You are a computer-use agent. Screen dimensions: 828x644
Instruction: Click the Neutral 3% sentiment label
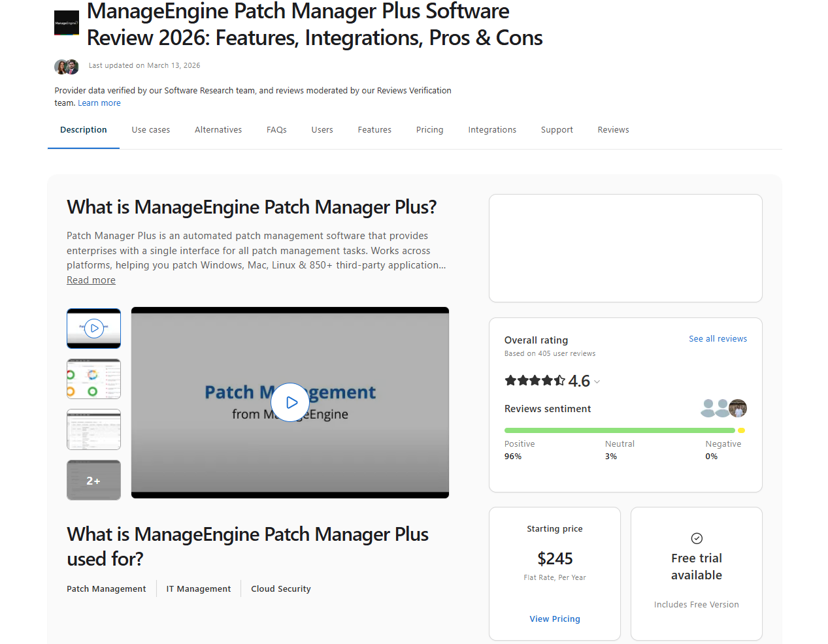tap(620, 450)
